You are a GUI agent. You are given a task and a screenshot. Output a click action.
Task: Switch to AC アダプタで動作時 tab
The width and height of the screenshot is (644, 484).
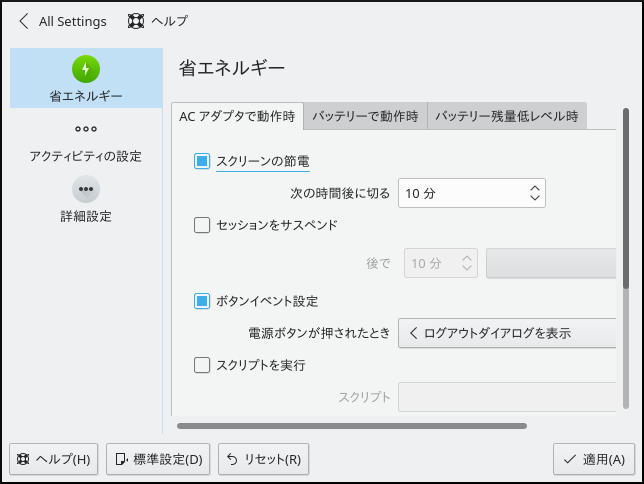click(237, 116)
